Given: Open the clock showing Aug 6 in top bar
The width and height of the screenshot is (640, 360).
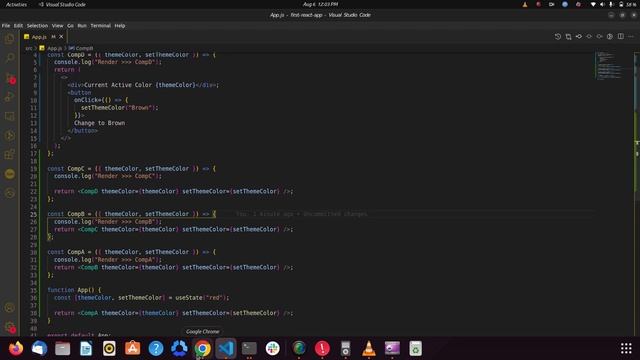Looking at the screenshot, I should point(320,4).
